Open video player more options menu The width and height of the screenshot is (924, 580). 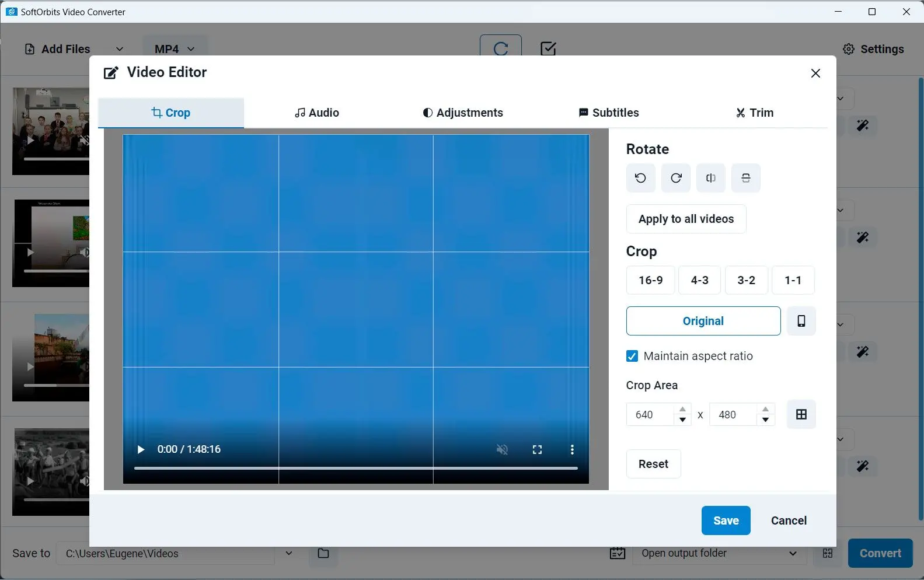click(x=572, y=449)
